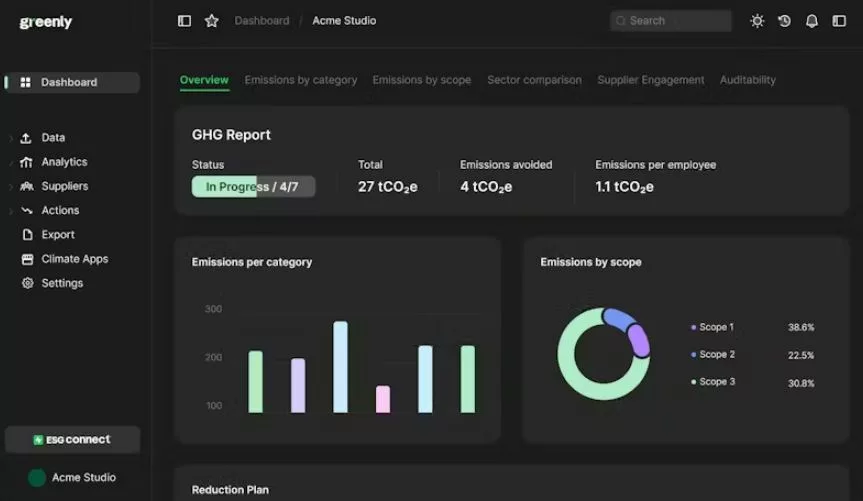Click the 22.5% value

[801, 355]
